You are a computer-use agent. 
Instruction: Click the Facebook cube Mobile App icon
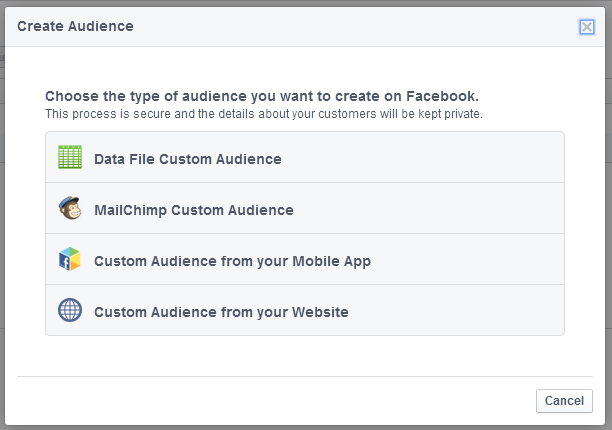click(70, 259)
